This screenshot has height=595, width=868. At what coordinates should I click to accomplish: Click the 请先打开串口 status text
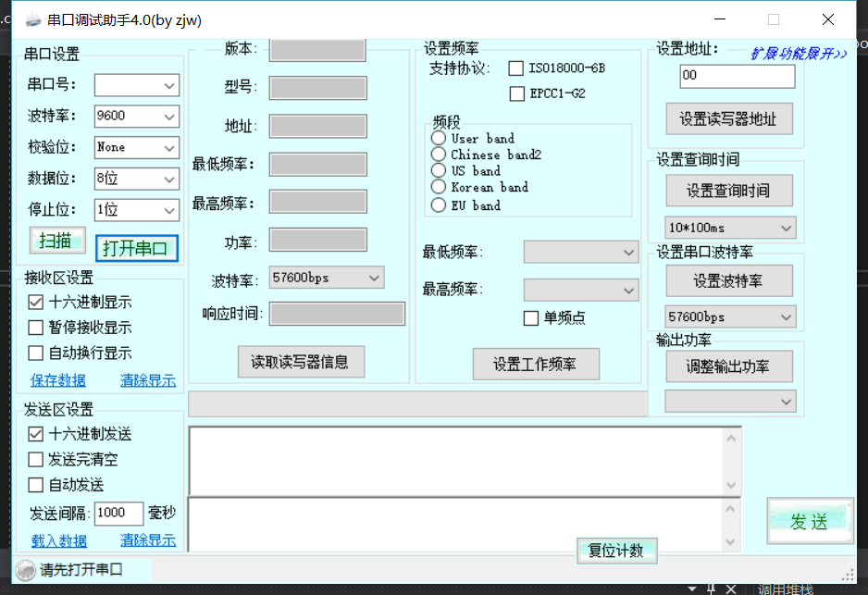[81, 570]
